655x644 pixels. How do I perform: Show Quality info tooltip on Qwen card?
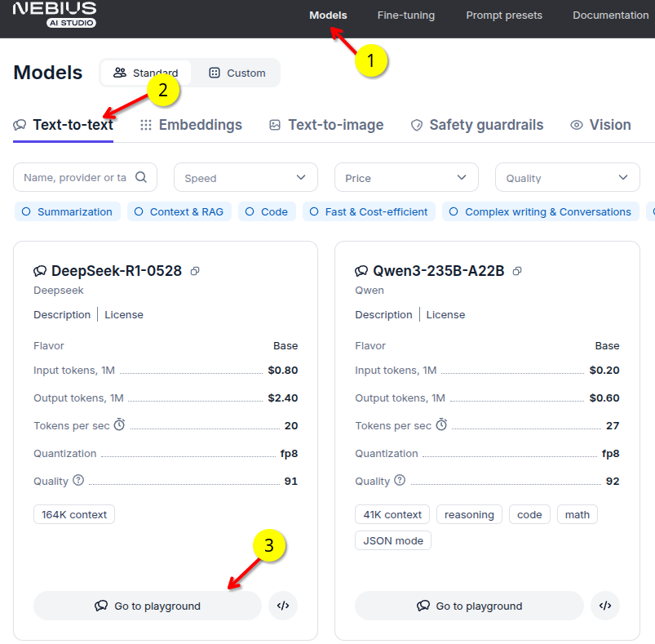point(400,480)
